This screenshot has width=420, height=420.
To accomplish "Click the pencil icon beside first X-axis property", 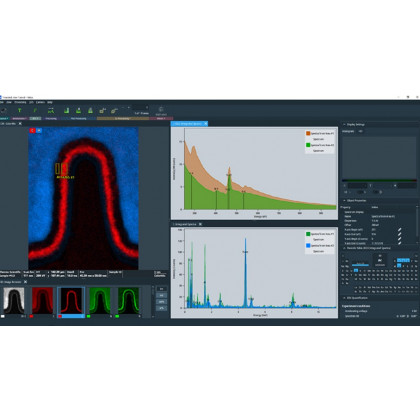I will pyautogui.click(x=399, y=230).
